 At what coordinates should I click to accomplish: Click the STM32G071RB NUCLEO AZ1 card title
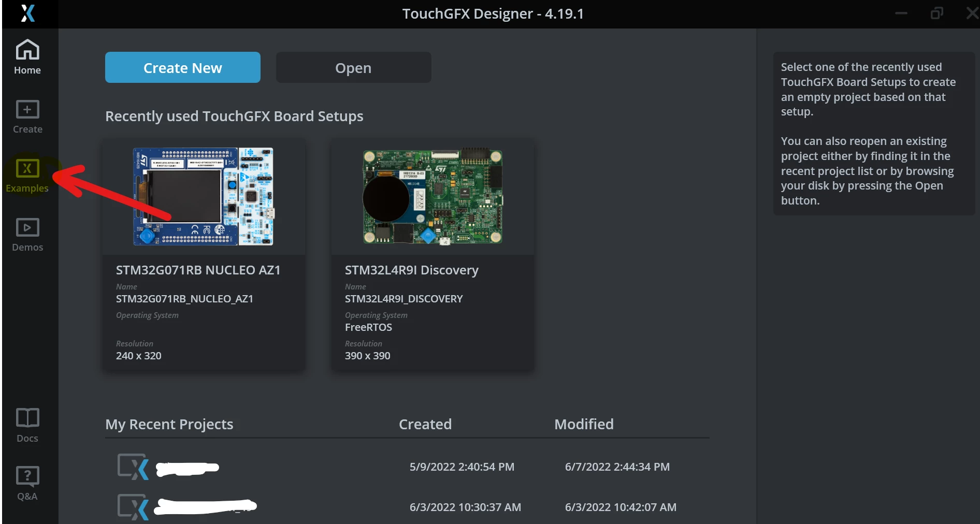click(x=198, y=270)
